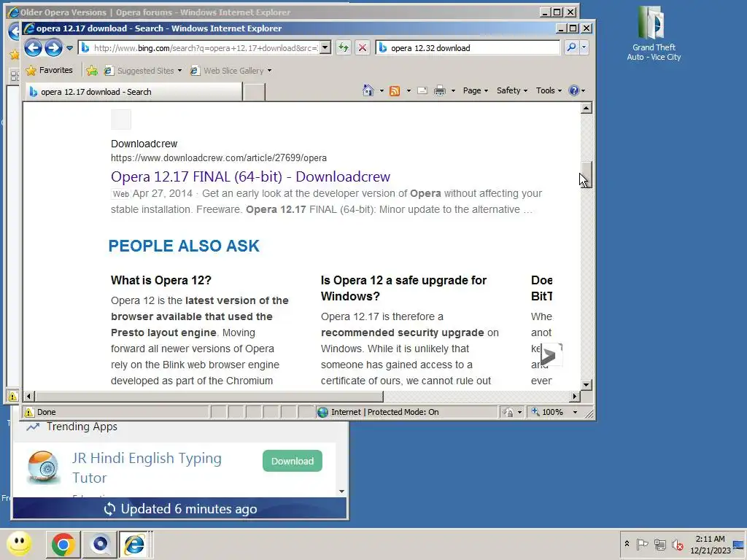The height and width of the screenshot is (560, 747).
Task: Refresh the page with green arrows icon
Action: click(x=344, y=47)
